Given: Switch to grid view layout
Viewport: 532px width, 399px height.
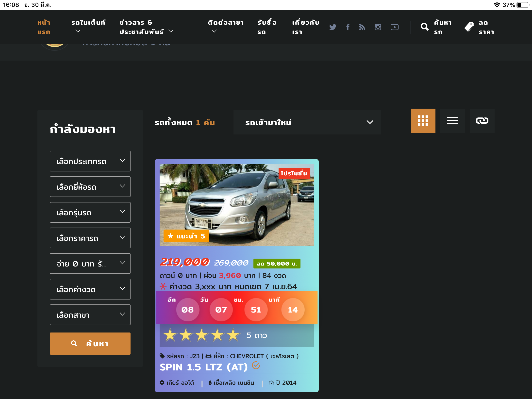Looking at the screenshot, I should pos(423,121).
